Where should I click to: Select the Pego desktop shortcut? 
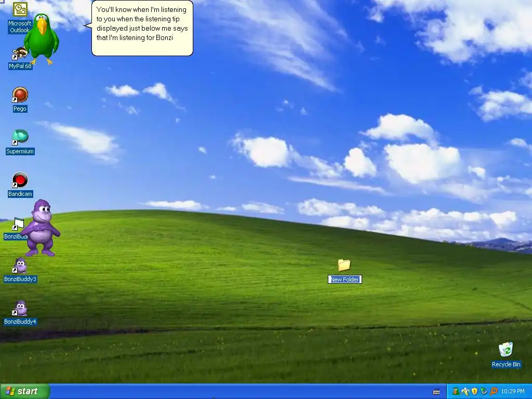(20, 95)
